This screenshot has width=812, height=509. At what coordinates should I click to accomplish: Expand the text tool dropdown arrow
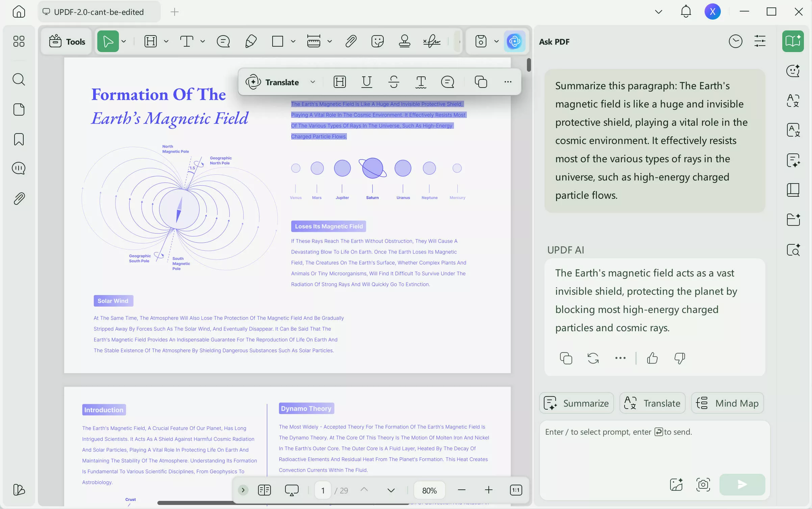[203, 42]
